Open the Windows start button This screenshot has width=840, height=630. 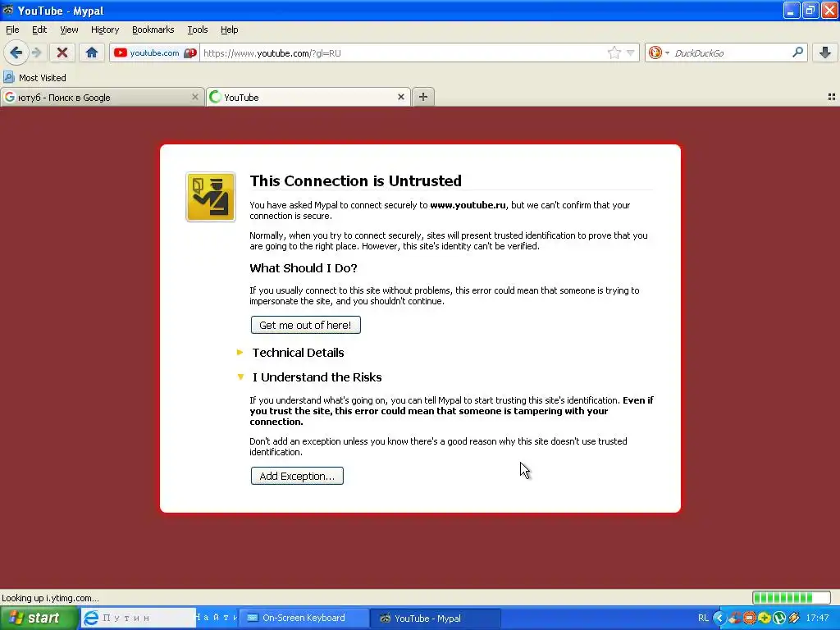coord(39,618)
